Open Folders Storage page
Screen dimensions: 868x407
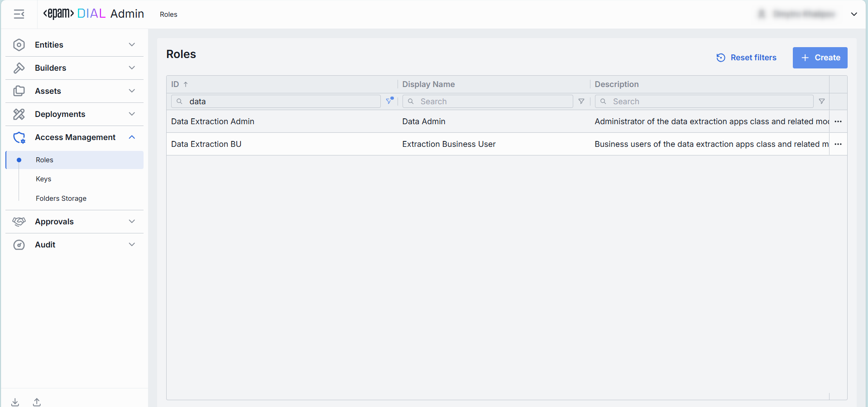61,199
